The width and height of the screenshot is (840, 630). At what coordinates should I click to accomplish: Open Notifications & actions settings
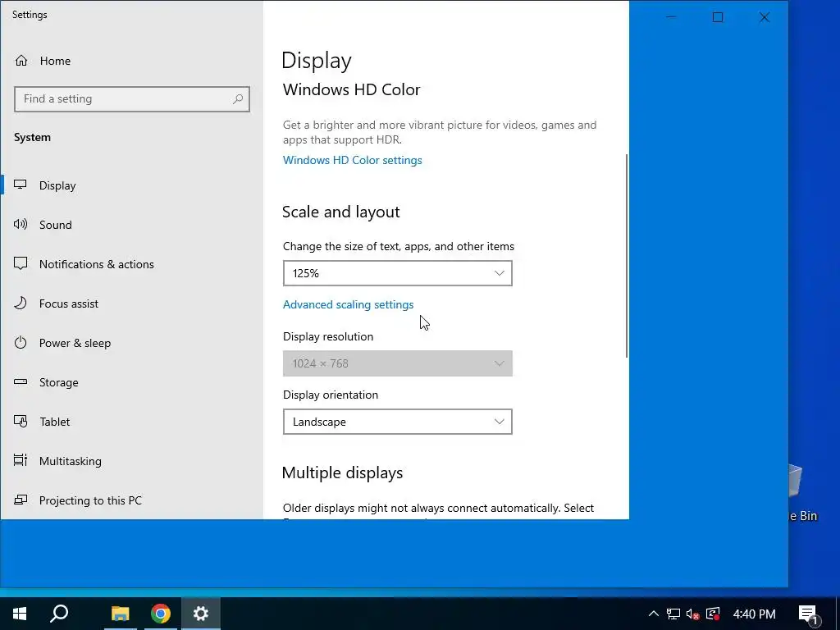point(132,264)
